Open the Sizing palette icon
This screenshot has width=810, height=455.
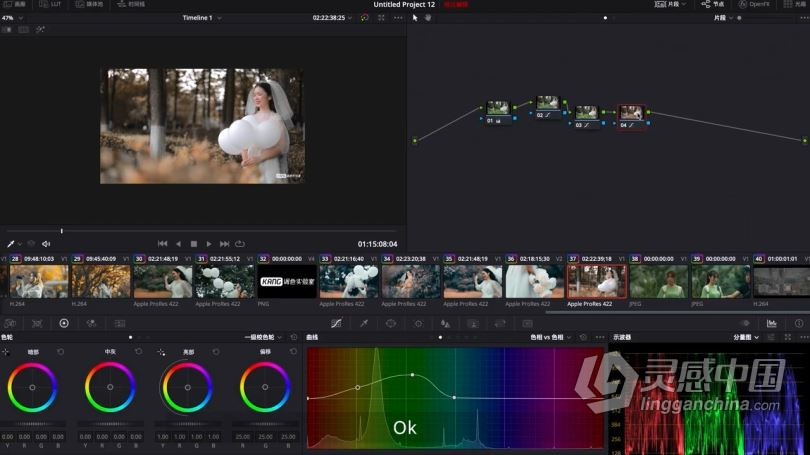tap(500, 323)
